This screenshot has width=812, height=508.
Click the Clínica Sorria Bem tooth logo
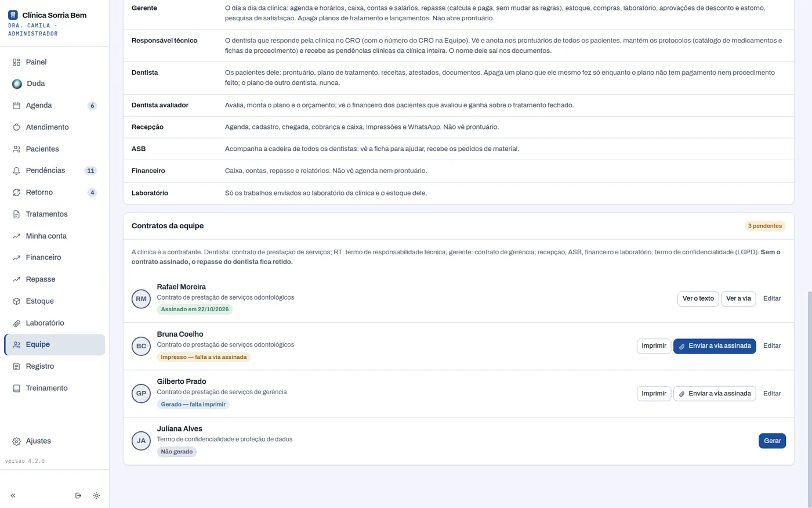[x=13, y=15]
